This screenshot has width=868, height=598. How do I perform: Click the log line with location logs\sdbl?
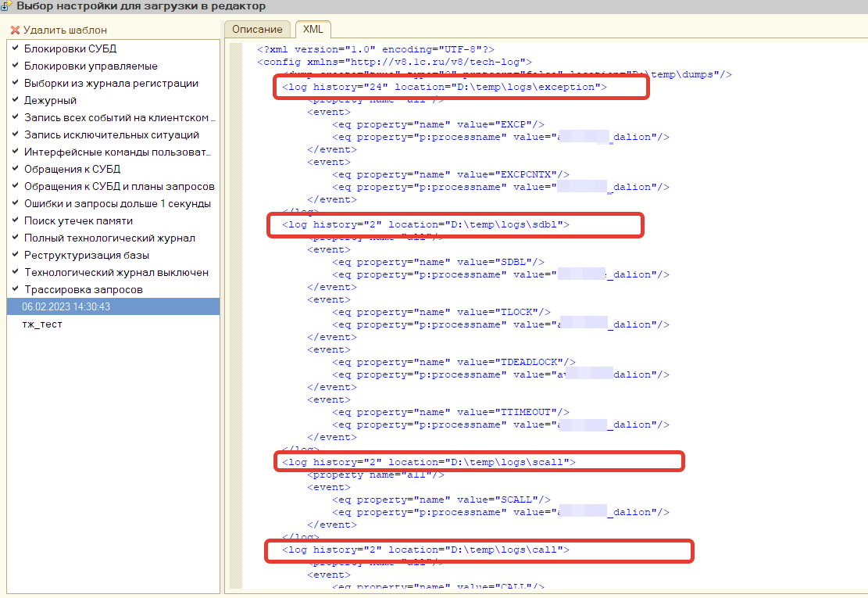tap(425, 224)
